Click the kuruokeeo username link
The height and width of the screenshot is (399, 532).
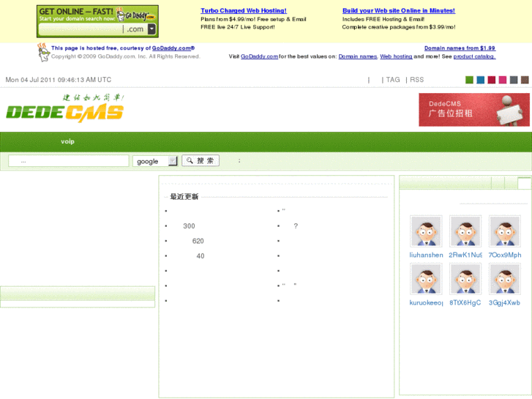426,302
